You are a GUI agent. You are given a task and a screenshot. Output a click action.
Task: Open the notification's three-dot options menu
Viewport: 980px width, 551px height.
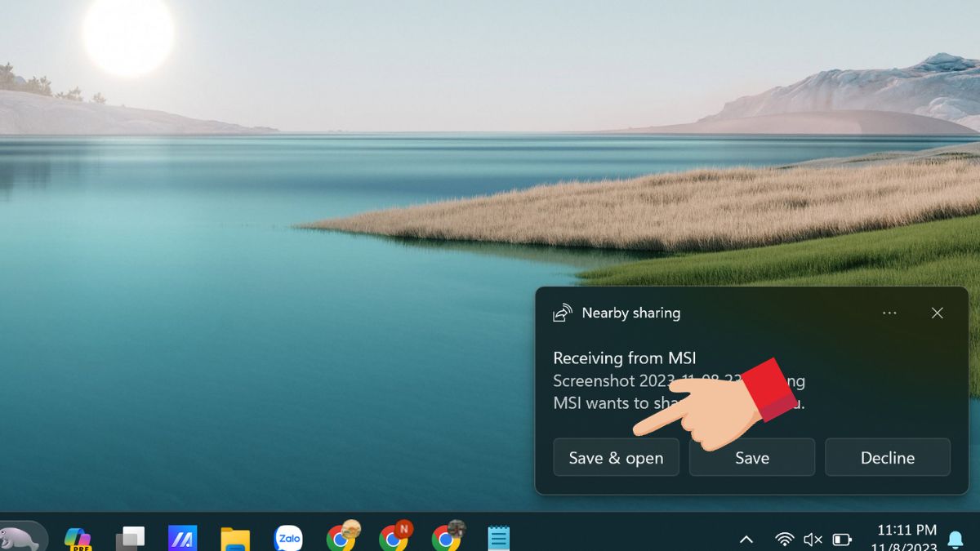[889, 313]
